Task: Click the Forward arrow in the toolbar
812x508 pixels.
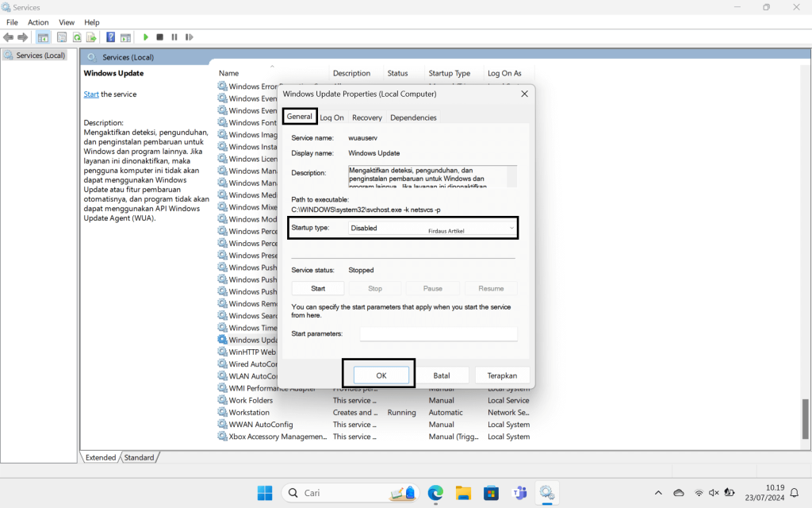Action: pos(23,37)
